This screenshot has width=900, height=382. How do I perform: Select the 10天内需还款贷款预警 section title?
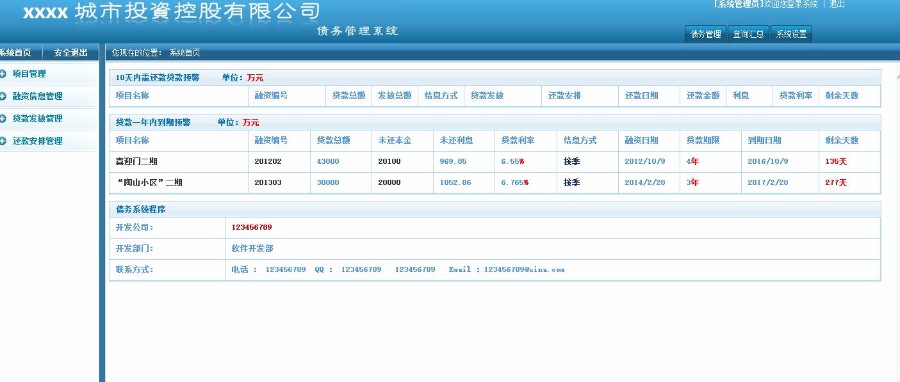click(158, 78)
